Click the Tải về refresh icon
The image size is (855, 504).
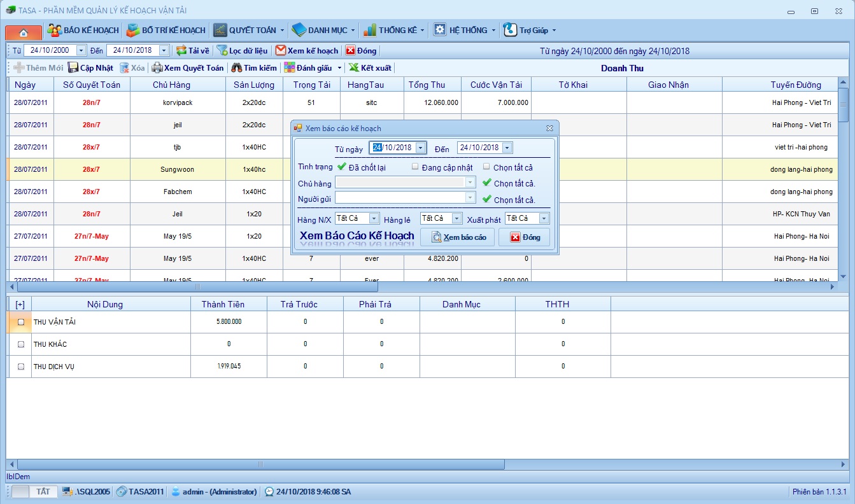coord(181,51)
